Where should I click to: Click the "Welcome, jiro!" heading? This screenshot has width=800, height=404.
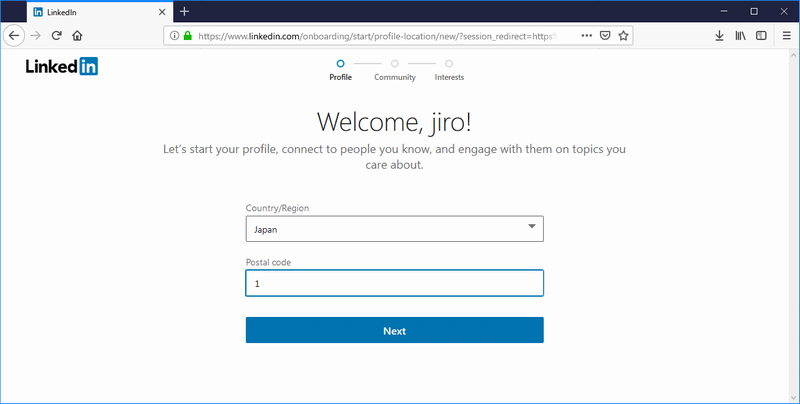pyautogui.click(x=394, y=122)
